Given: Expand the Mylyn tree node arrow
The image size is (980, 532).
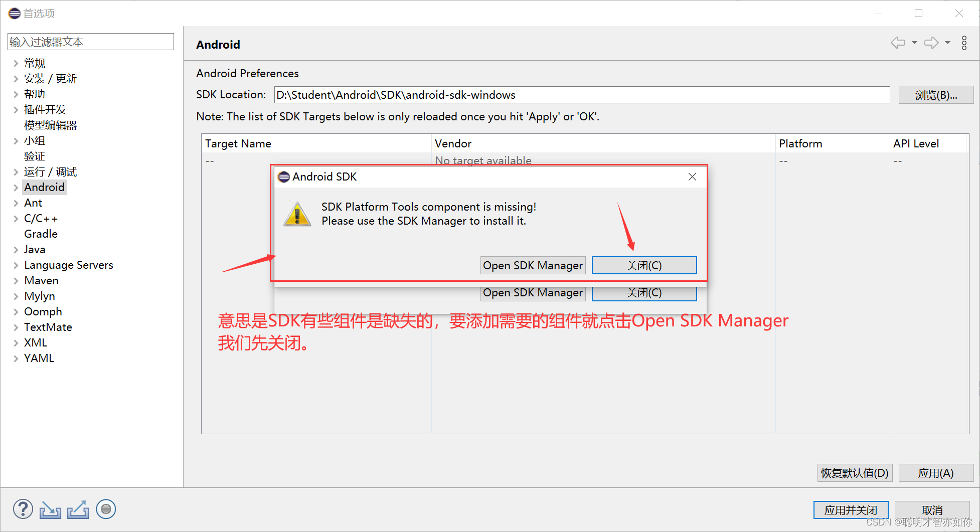Looking at the screenshot, I should pyautogui.click(x=16, y=296).
